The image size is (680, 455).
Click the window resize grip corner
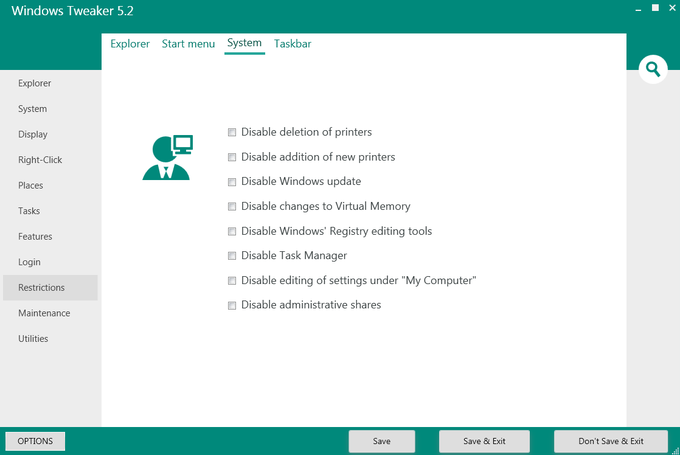[x=676, y=451]
